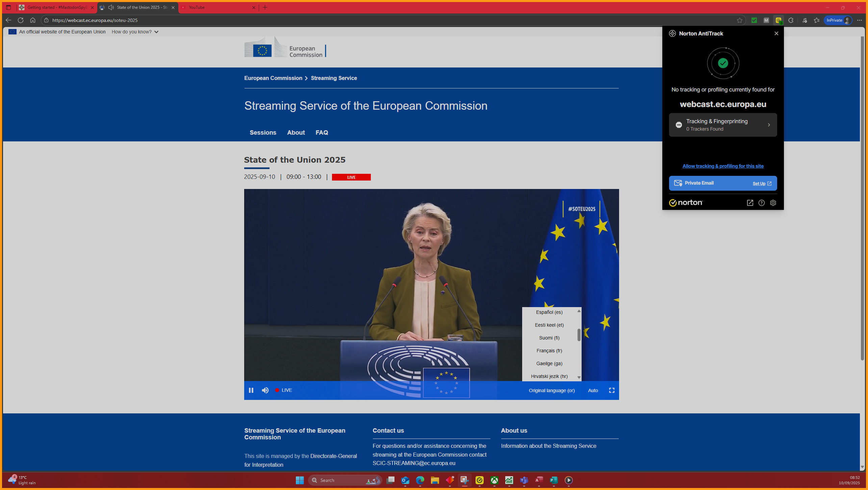Select Français (fr) language option
This screenshot has width=868, height=490.
(x=549, y=351)
